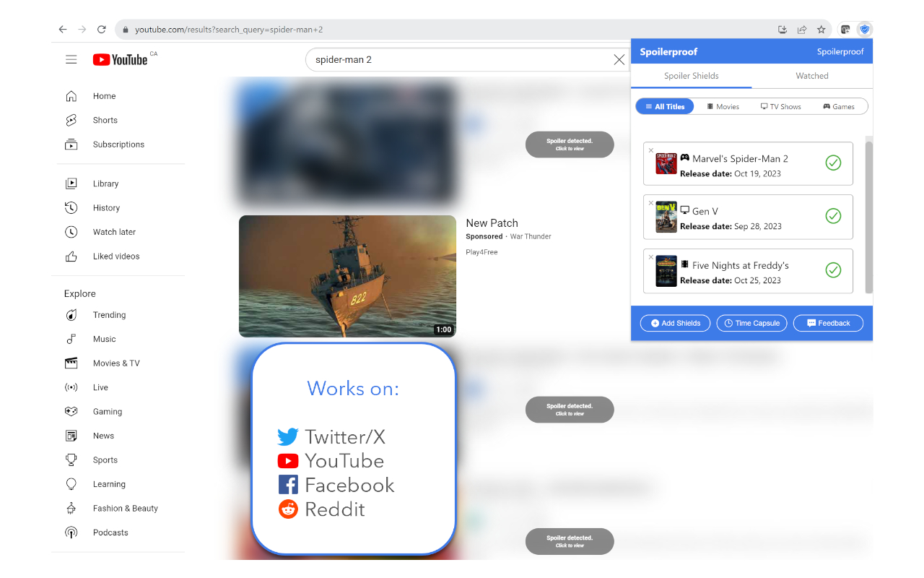Screen dimensions: 924x578
Task: Select the Games filter
Action: coord(839,106)
